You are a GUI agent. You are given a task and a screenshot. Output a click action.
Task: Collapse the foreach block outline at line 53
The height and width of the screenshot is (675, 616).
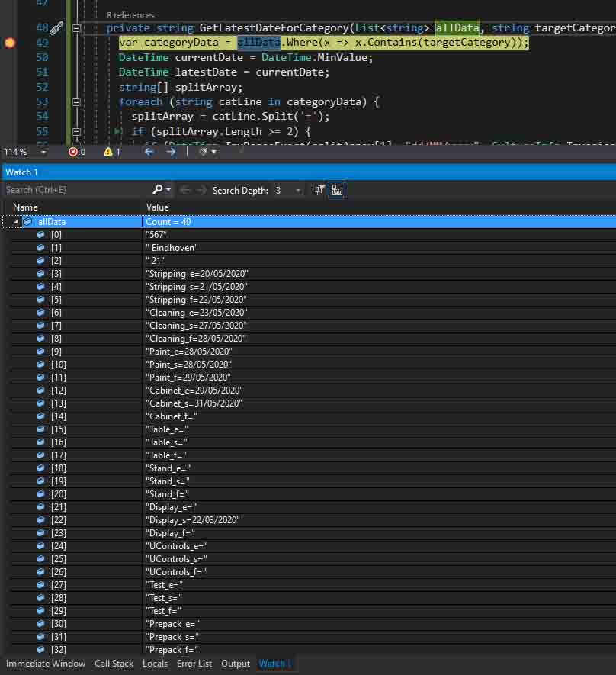(x=76, y=102)
